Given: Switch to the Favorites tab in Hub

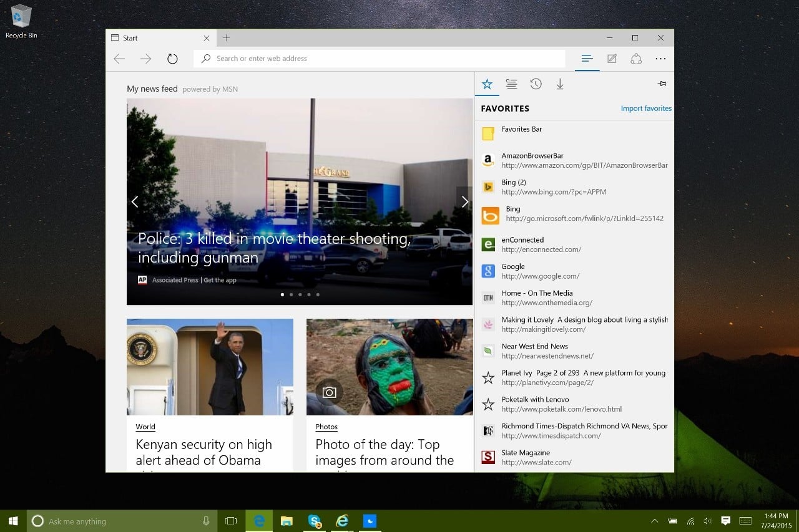Looking at the screenshot, I should pyautogui.click(x=487, y=84).
